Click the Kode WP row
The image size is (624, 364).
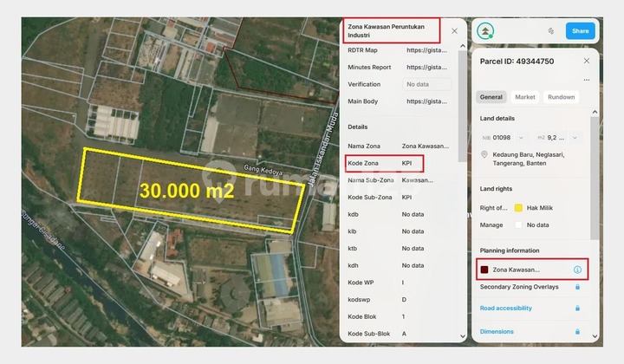tap(398, 283)
